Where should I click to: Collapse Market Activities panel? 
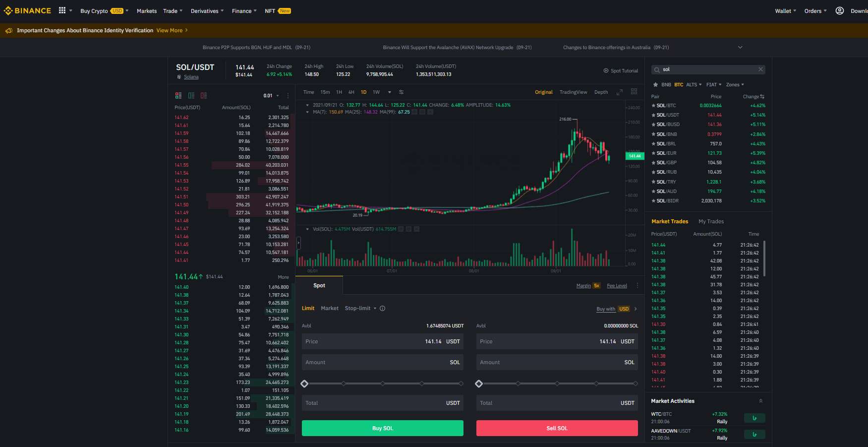coord(761,401)
